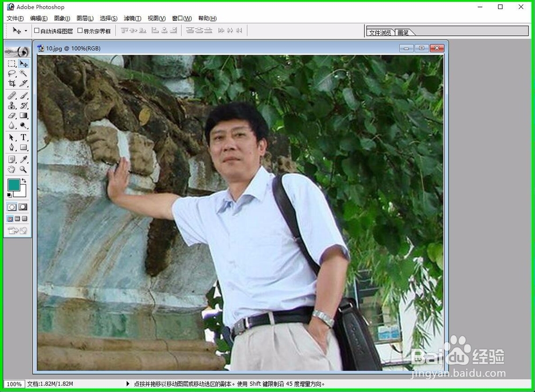Select the Brush tool
535x392 pixels.
pyautogui.click(x=24, y=96)
